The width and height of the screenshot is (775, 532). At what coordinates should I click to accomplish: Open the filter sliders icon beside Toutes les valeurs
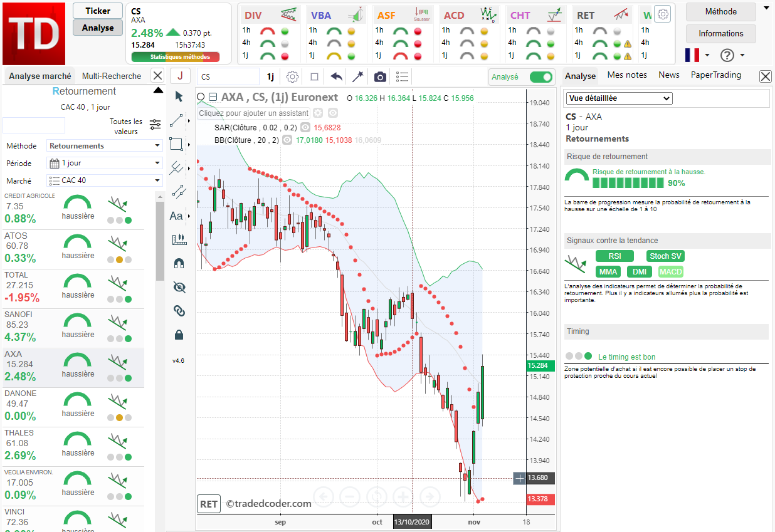click(156, 124)
